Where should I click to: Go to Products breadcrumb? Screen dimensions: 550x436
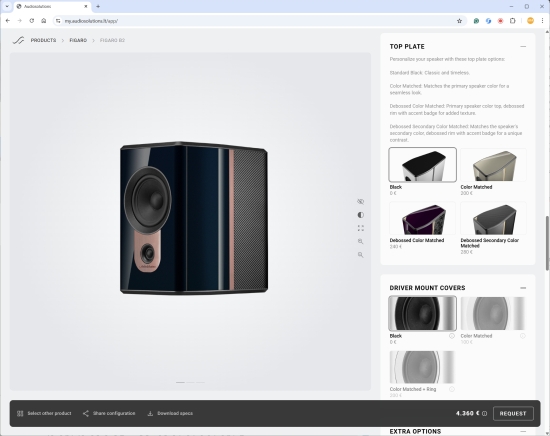coord(43,40)
